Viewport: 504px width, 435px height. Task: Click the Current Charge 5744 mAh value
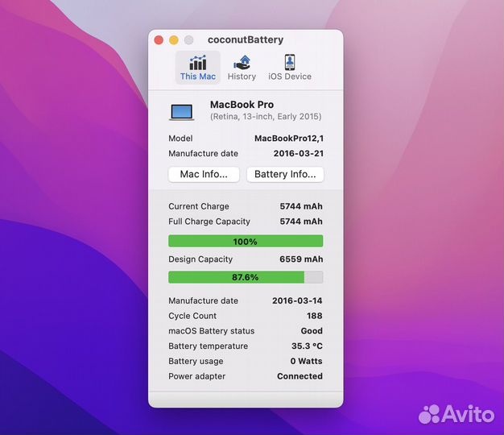pos(301,206)
